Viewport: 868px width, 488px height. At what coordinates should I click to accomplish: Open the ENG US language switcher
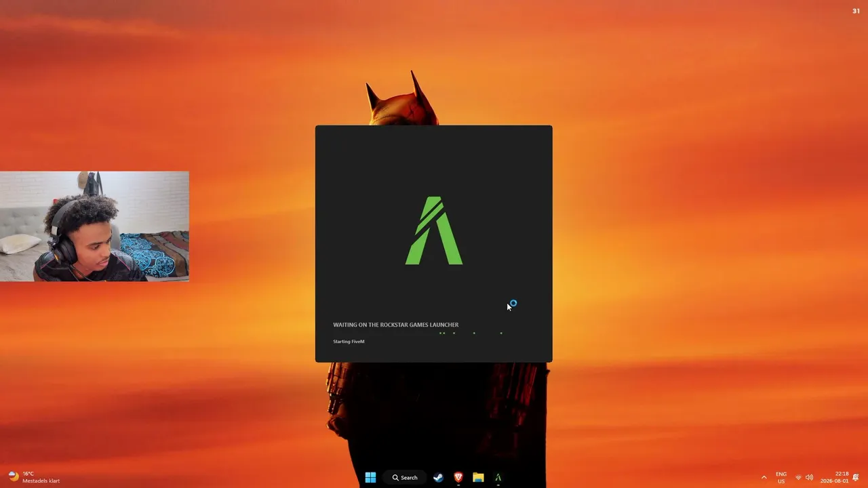click(x=781, y=478)
